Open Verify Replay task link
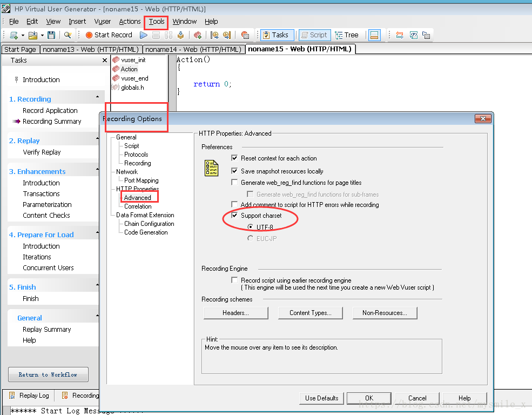532x415 pixels. pyautogui.click(x=42, y=152)
